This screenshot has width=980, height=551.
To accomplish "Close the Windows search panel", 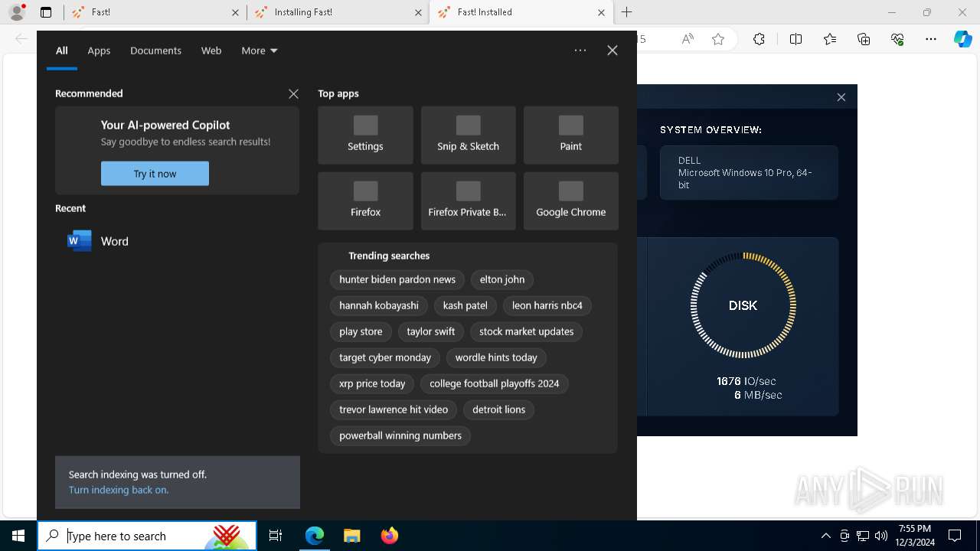I will [x=612, y=51].
